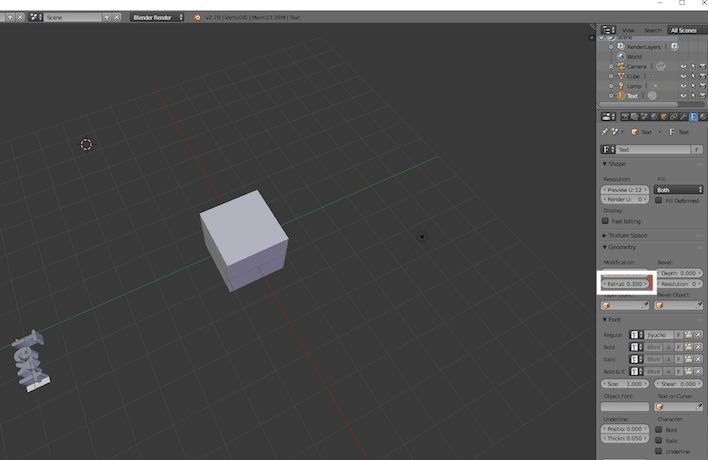708x460 pixels.
Task: Expand the Camera item in outliner
Action: tap(611, 66)
